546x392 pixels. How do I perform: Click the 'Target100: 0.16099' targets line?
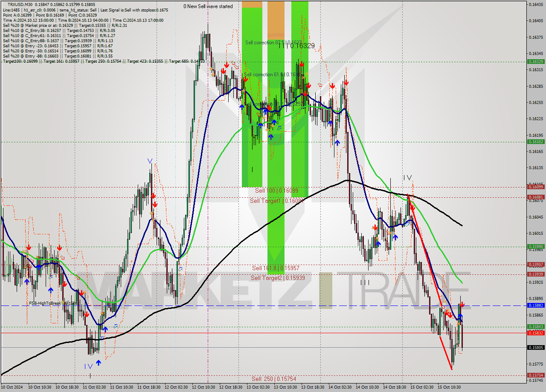click(103, 61)
